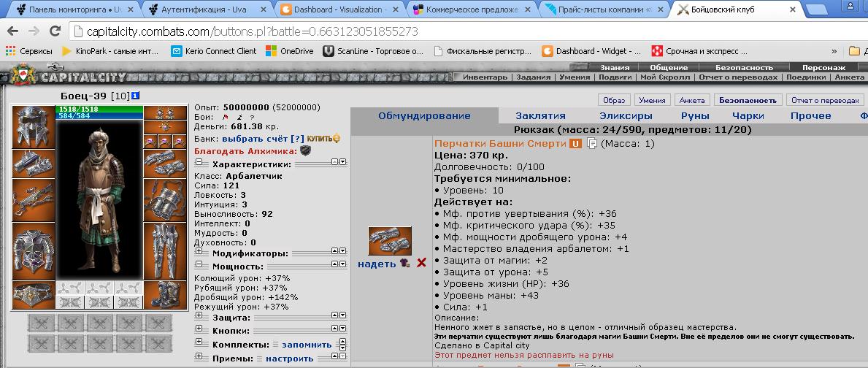Show more bookmarks via » chevron
Screen dimensions: 868x368
click(x=834, y=51)
